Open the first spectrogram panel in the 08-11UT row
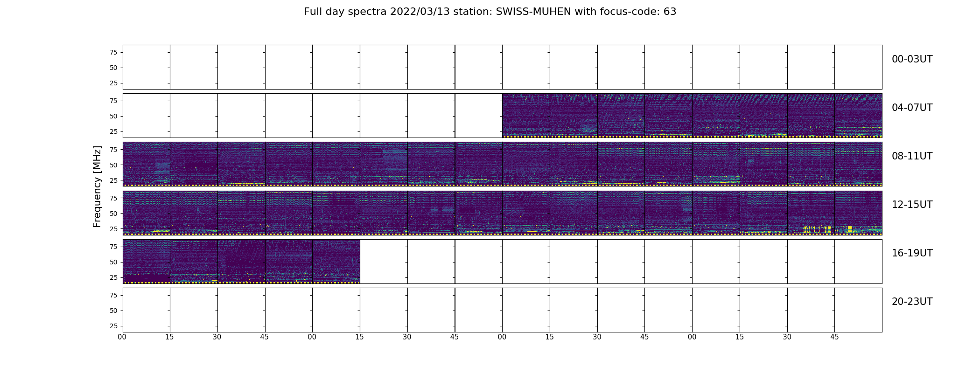This screenshot has height=373, width=980. click(x=147, y=164)
